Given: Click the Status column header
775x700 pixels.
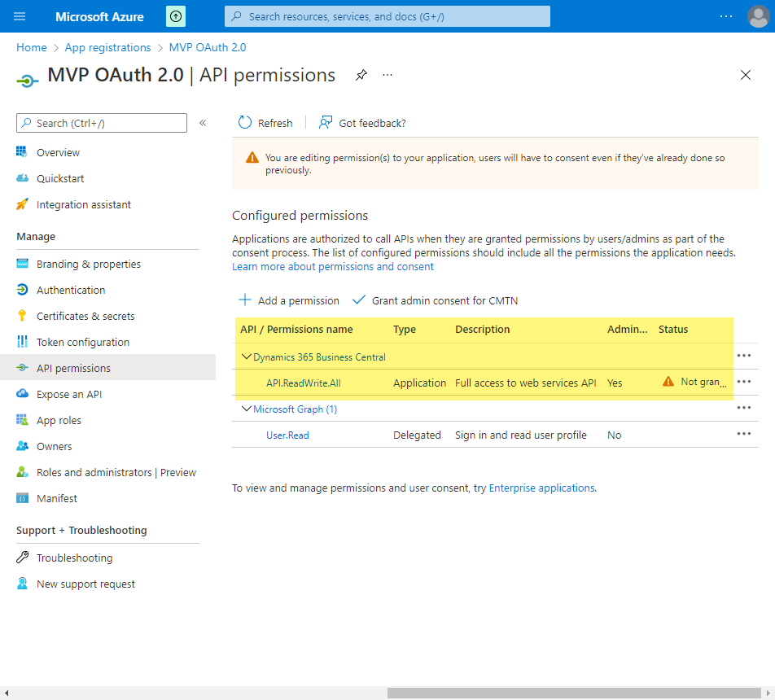Looking at the screenshot, I should click(x=673, y=329).
